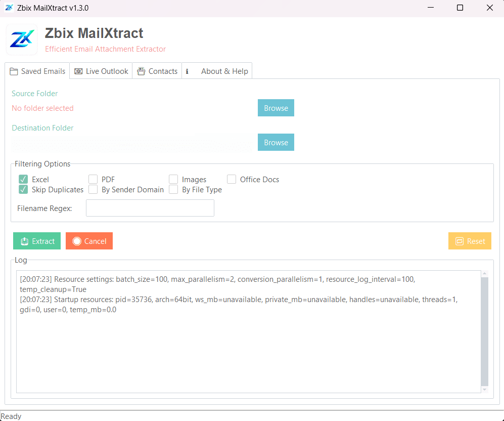The width and height of the screenshot is (504, 421).
Task: Open the Saved Emails tab
Action: (37, 71)
